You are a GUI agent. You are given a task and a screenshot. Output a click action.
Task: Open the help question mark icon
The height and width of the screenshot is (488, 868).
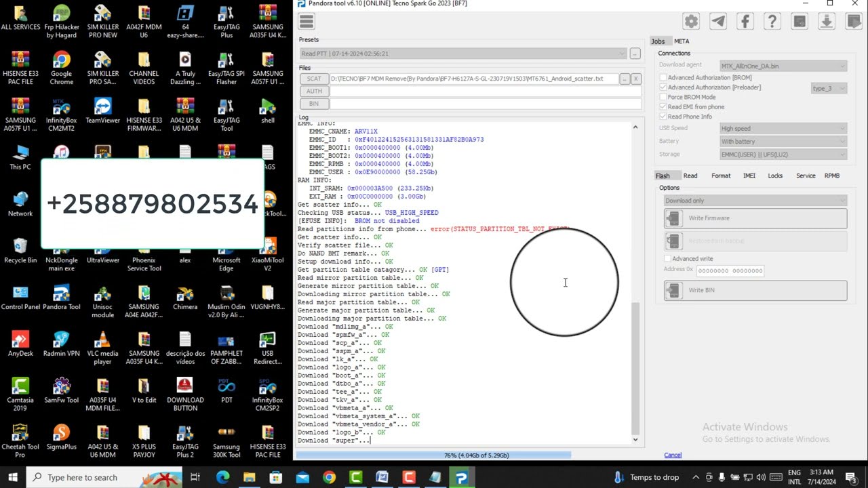772,21
